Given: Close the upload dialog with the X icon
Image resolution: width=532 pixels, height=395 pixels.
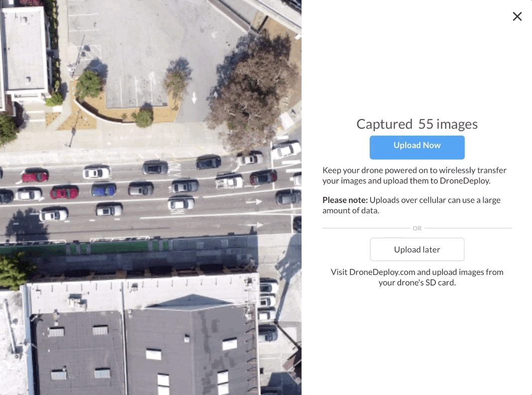Looking at the screenshot, I should click(x=517, y=16).
